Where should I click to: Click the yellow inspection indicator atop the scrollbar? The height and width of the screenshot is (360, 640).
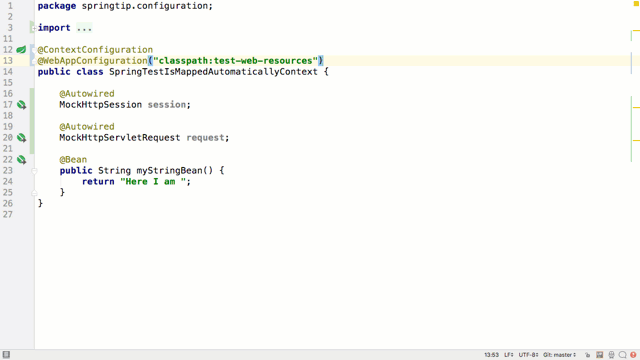636,4
